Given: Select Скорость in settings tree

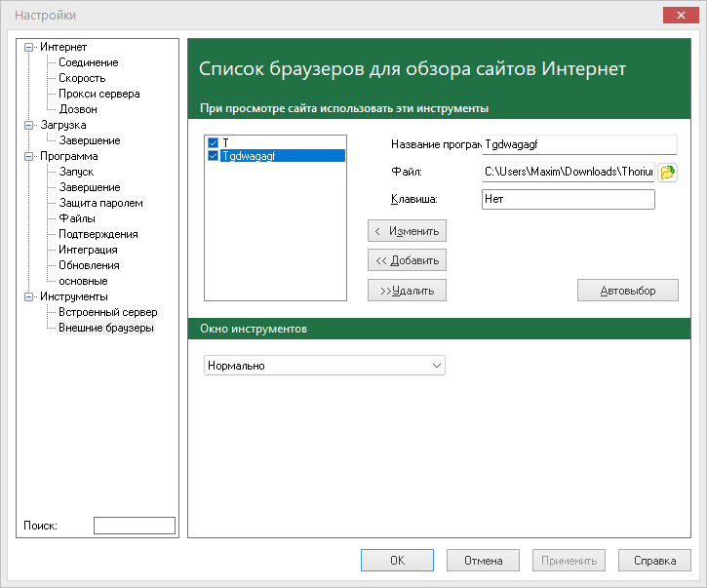Looking at the screenshot, I should [82, 78].
